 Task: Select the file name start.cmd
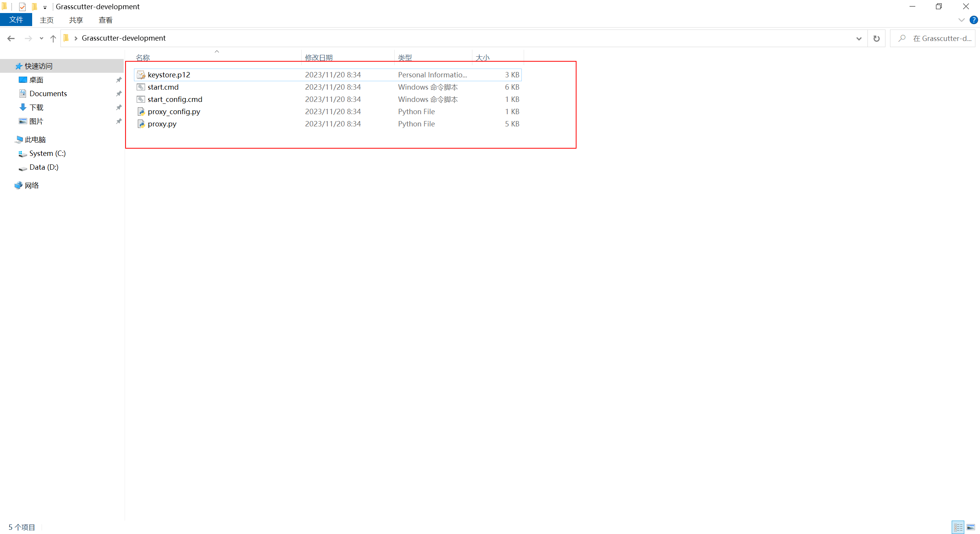[163, 87]
